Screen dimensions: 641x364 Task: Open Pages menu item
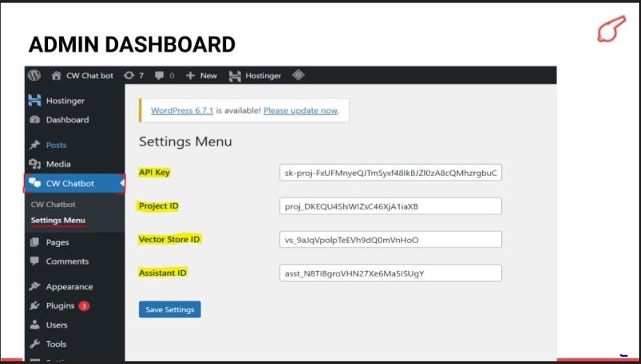coord(58,242)
